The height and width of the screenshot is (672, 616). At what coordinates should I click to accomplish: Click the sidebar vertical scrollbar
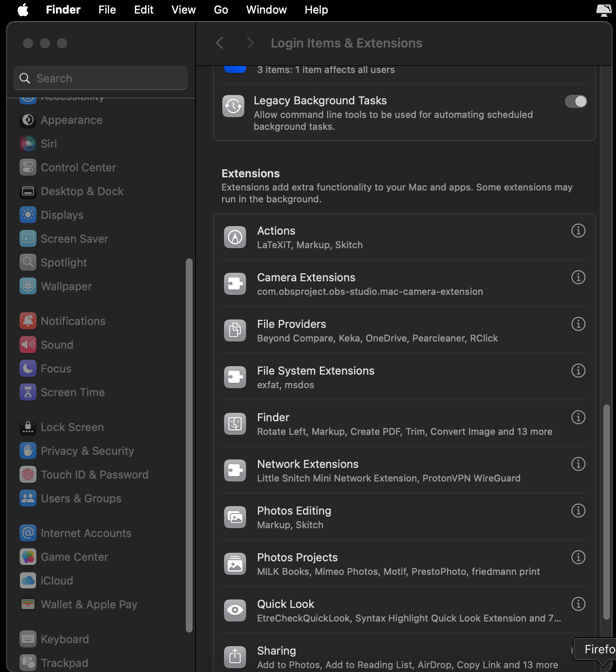tap(189, 445)
